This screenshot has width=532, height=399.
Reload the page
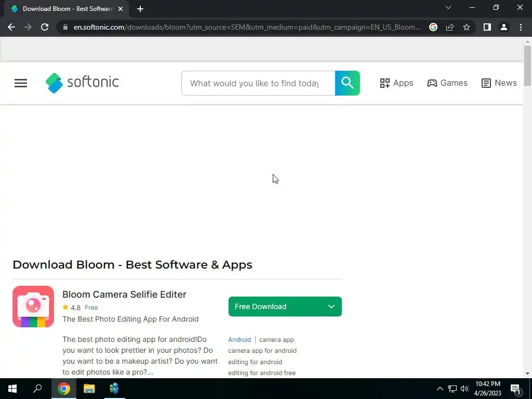(45, 27)
